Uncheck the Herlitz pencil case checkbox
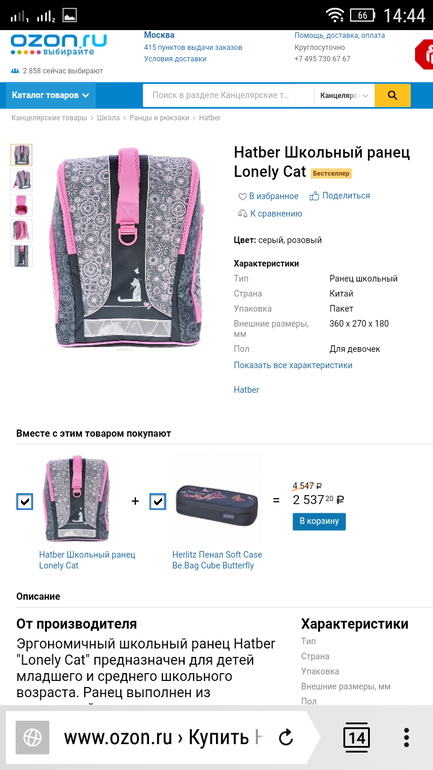Viewport: 433px width, 770px height. pyautogui.click(x=158, y=501)
